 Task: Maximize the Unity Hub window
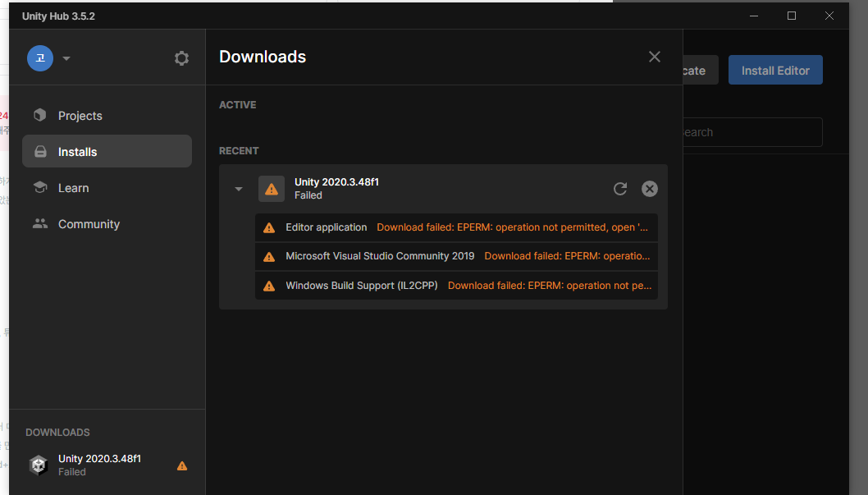(792, 16)
